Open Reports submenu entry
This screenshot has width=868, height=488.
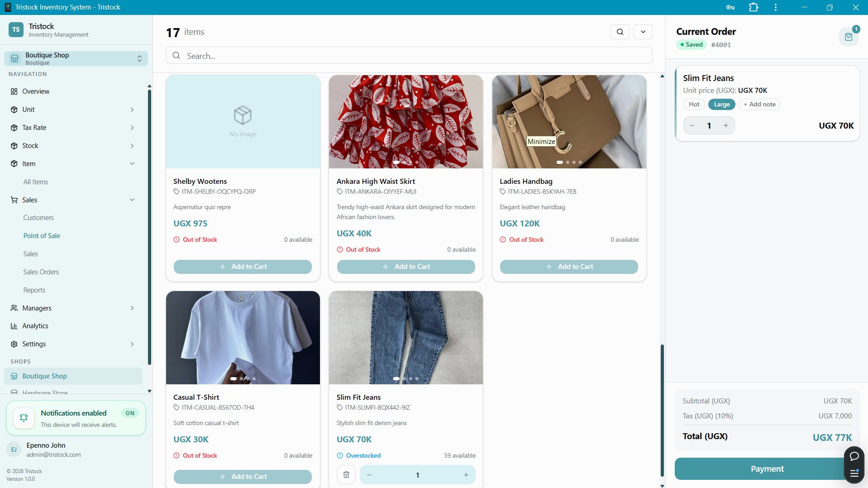click(34, 290)
